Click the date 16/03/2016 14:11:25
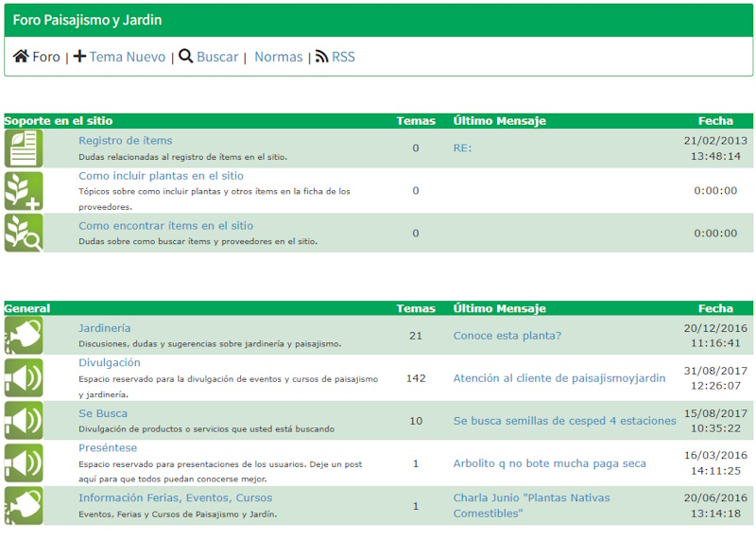 (x=715, y=462)
